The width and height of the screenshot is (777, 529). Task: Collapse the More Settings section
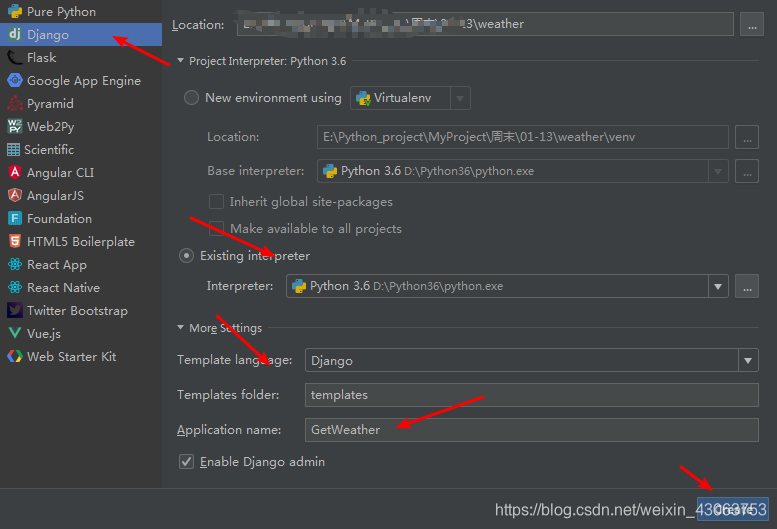180,327
